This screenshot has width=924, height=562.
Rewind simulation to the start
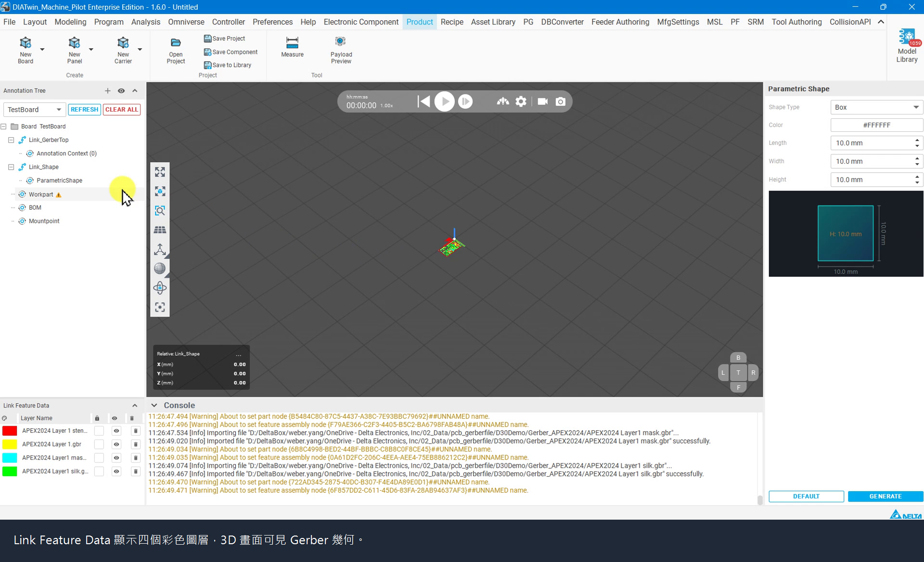tap(423, 102)
